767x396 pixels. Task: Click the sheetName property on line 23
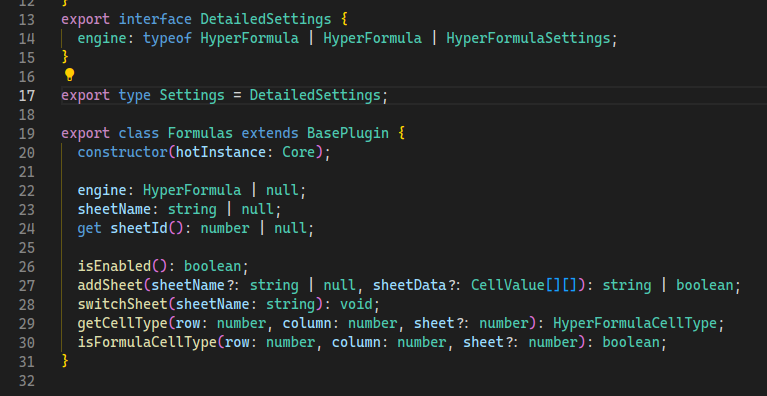pos(114,209)
